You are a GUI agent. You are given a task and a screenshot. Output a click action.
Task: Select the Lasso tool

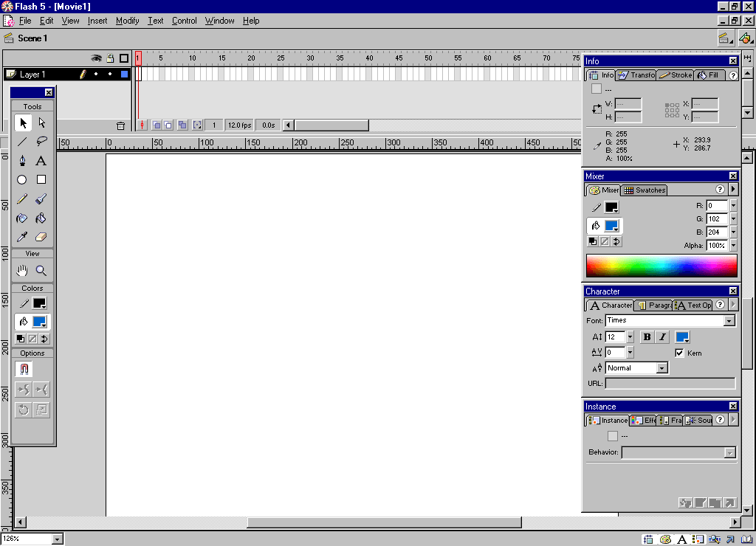41,142
